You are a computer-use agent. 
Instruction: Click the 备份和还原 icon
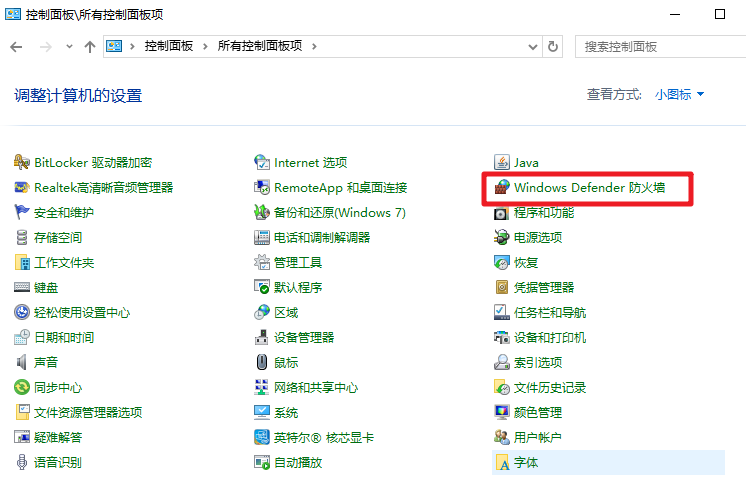pyautogui.click(x=262, y=213)
